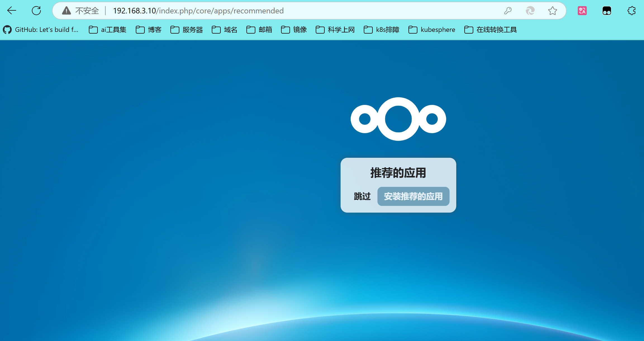Bookmark this page with star icon
The width and height of the screenshot is (644, 341).
(x=552, y=11)
